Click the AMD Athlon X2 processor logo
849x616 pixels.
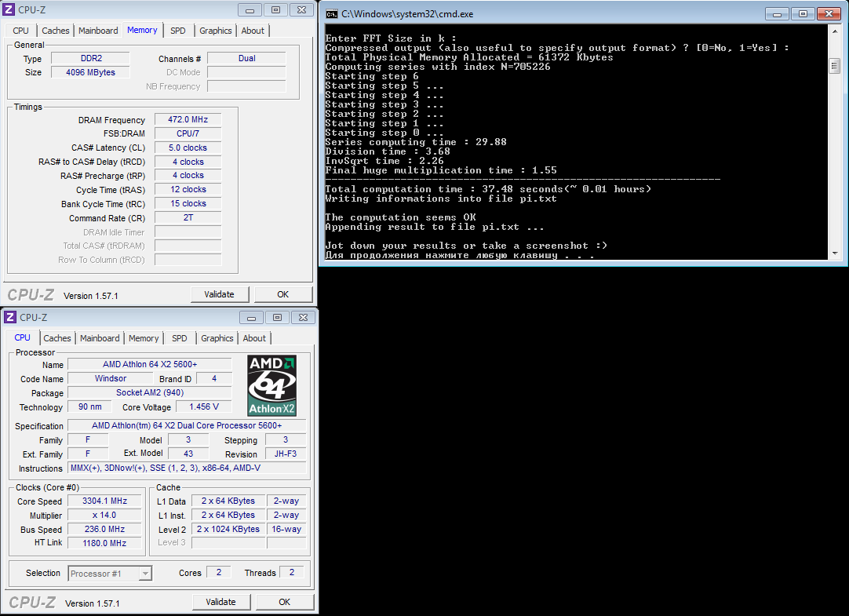pos(271,385)
